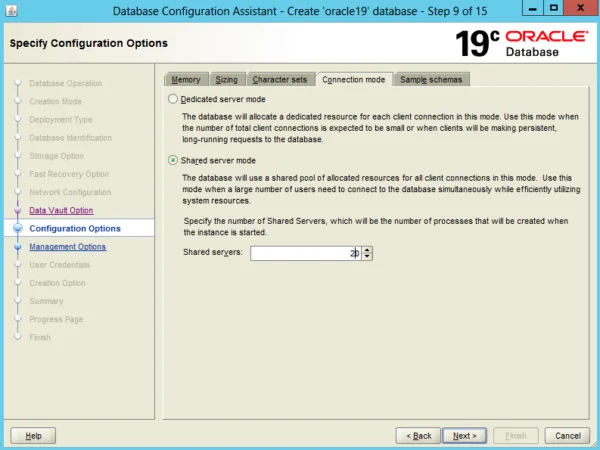Go back with the Back button
This screenshot has width=600, height=450.
tap(418, 436)
